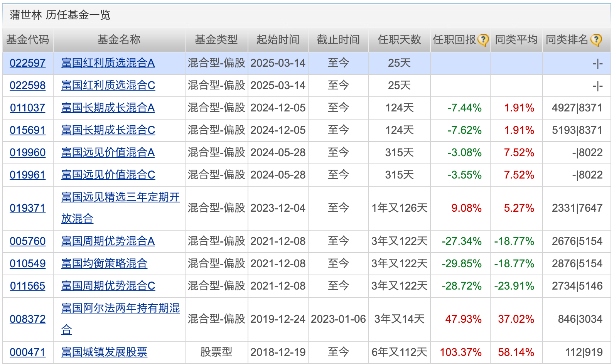The image size is (614, 364).
Task: Click the help icon beside 同类排名 header
Action: pos(596,40)
